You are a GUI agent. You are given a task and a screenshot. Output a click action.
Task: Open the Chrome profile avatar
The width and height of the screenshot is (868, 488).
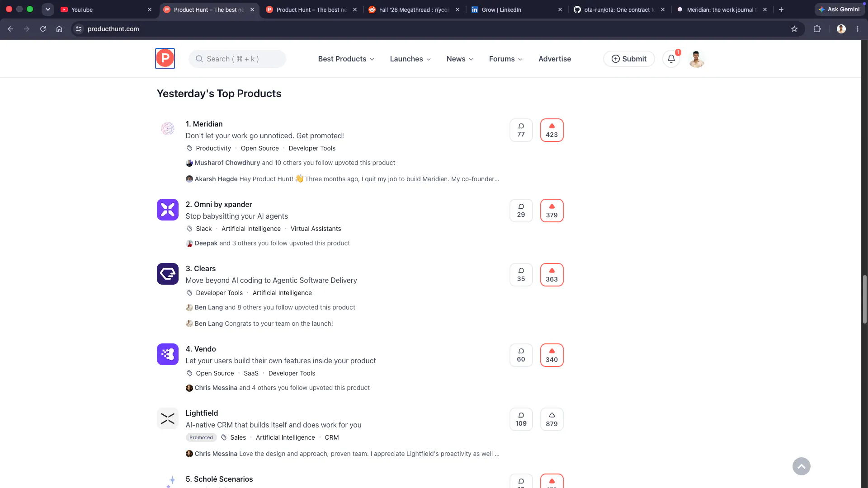(841, 29)
